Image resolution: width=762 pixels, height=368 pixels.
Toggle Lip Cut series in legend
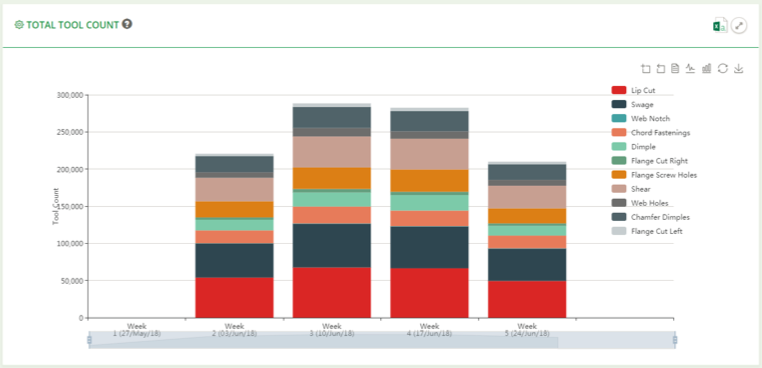point(633,90)
